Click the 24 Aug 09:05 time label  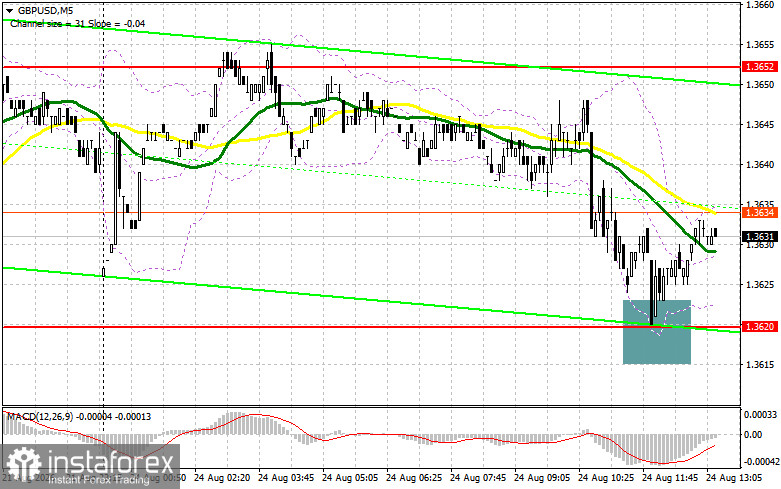point(542,478)
